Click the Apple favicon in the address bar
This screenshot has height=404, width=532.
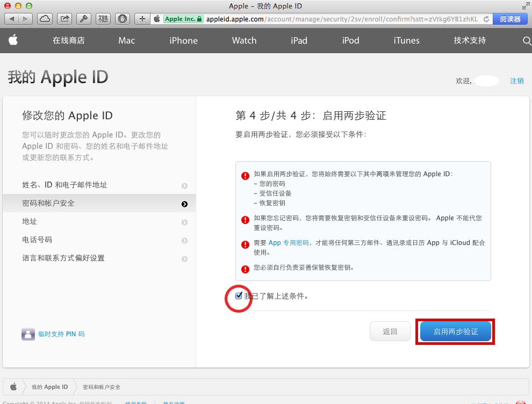(157, 19)
